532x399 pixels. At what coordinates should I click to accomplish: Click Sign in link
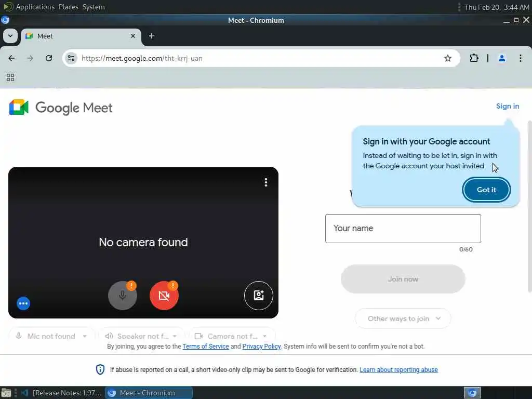508,106
